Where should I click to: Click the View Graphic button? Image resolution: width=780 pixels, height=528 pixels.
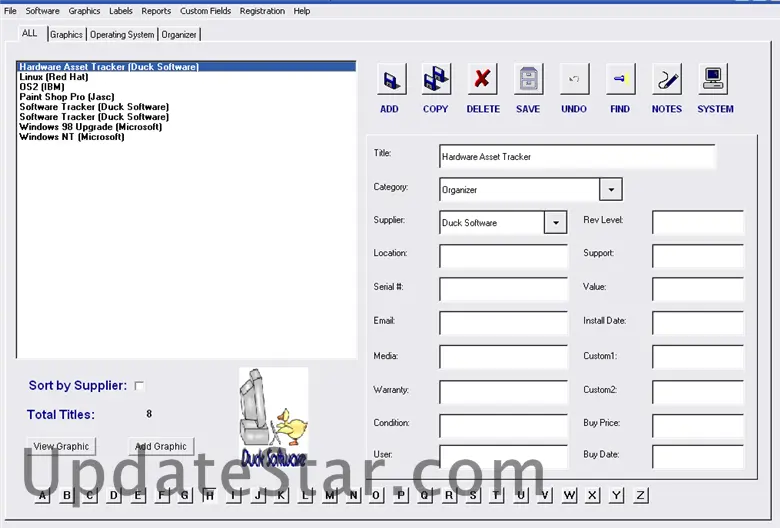61,446
